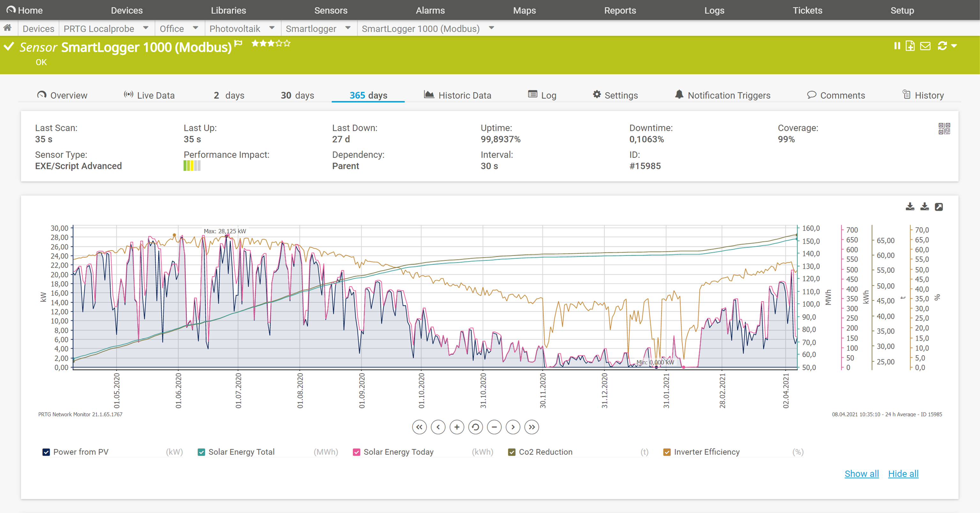980x513 pixels.
Task: Zoom in graph with plus button
Action: click(457, 427)
